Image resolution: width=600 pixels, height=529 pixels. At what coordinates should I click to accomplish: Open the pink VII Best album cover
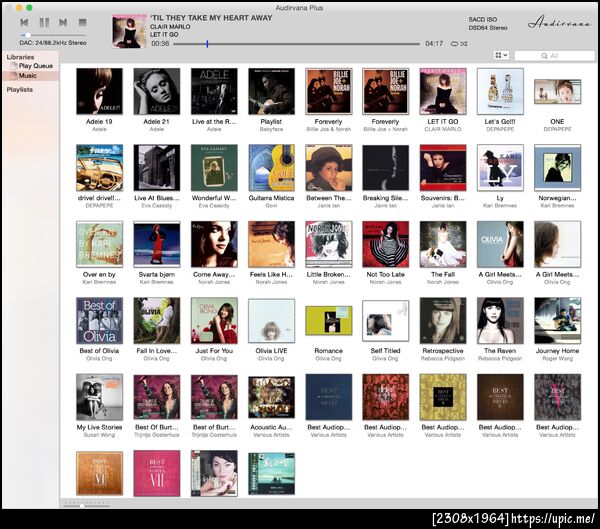pyautogui.click(x=157, y=473)
